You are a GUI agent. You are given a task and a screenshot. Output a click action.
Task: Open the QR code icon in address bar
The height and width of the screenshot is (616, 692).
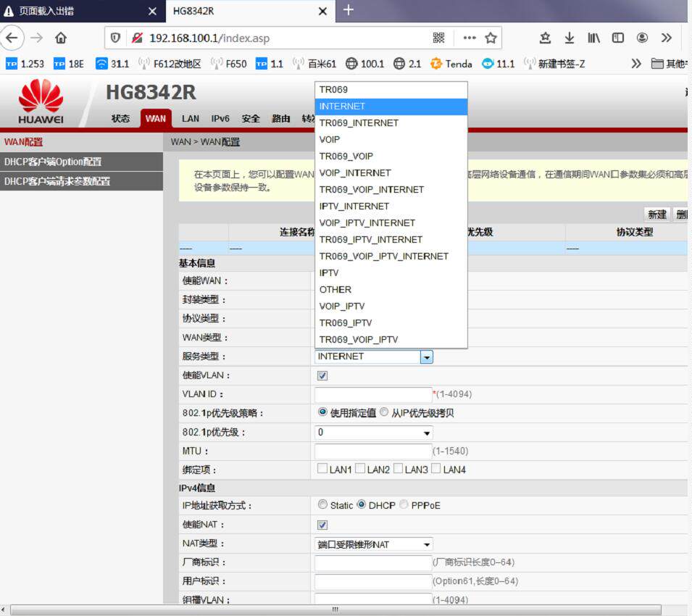[438, 38]
